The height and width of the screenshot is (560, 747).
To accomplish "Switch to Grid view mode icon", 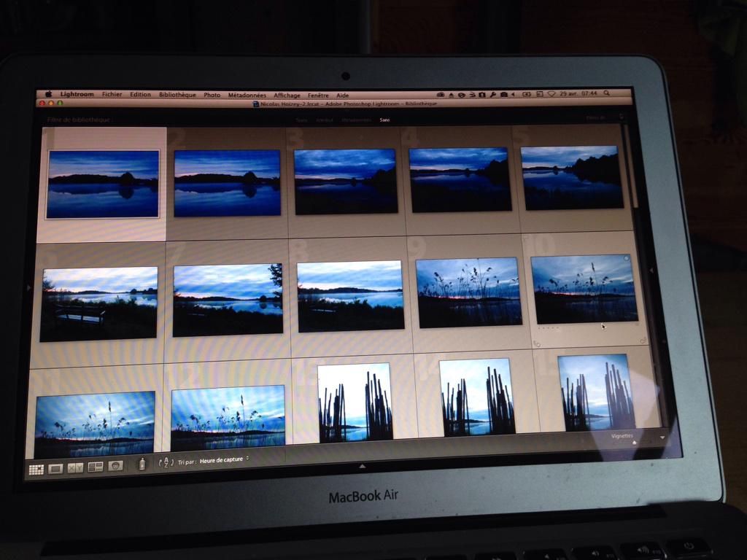I will pyautogui.click(x=36, y=469).
